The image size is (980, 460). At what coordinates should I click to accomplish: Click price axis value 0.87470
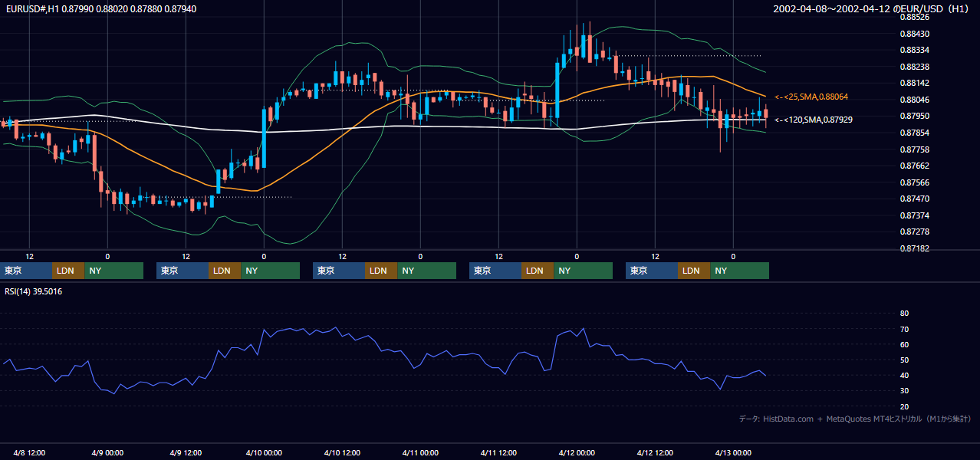click(914, 199)
